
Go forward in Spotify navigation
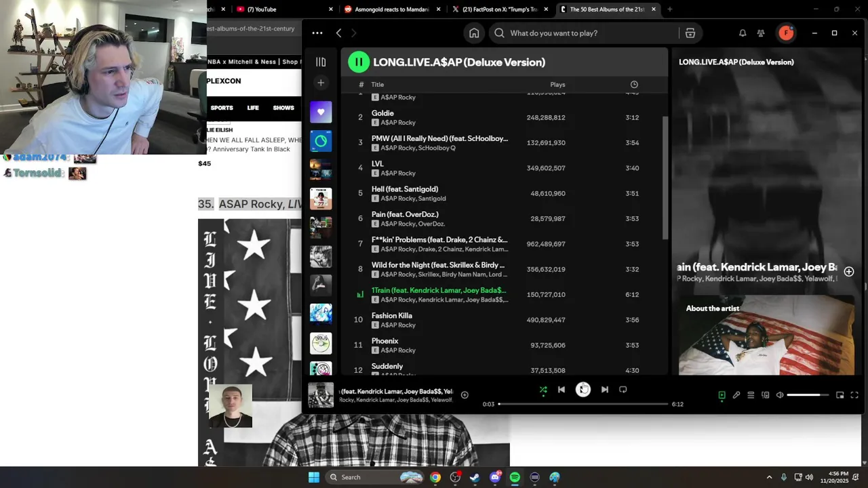click(x=353, y=33)
